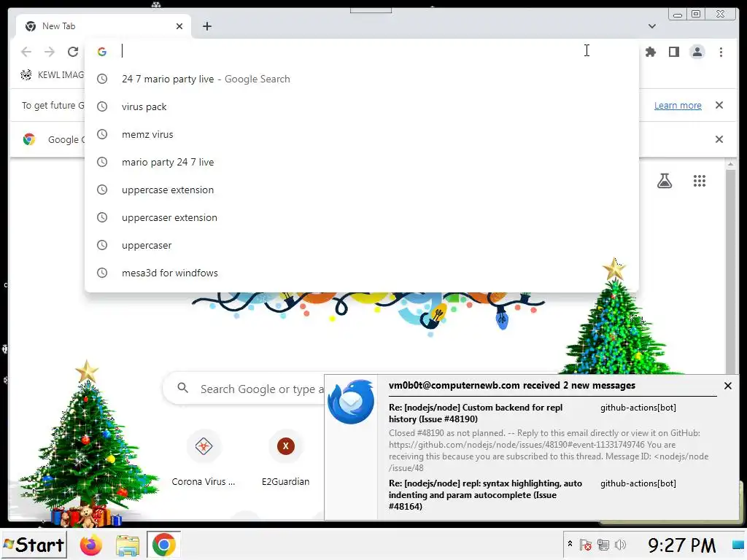The width and height of the screenshot is (747, 560).
Task: Click the Learn more link
Action: pos(678,105)
